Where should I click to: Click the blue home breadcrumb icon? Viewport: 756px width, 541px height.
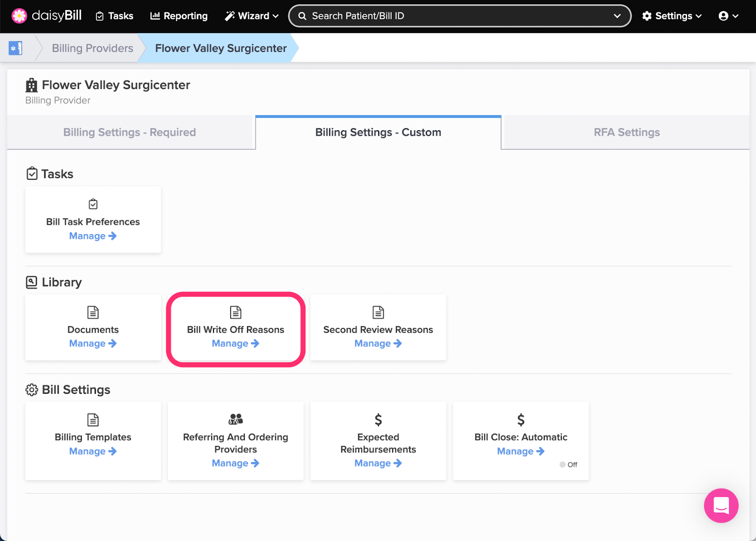(16, 48)
